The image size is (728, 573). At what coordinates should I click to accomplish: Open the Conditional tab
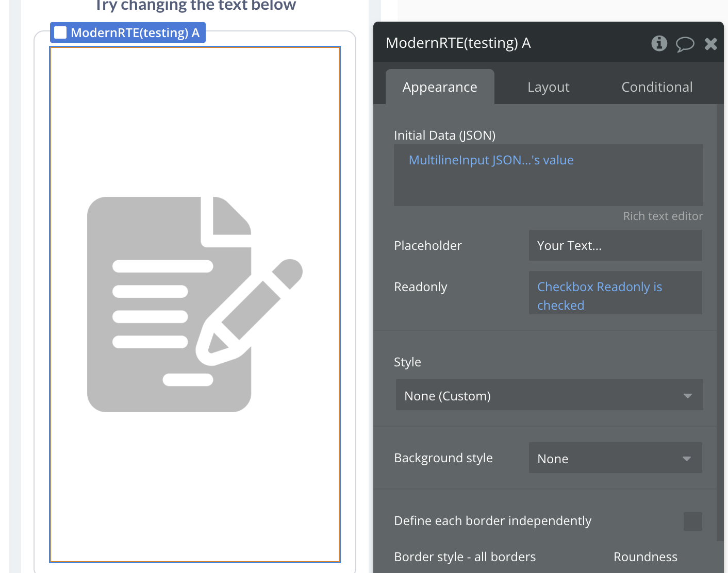tap(656, 87)
